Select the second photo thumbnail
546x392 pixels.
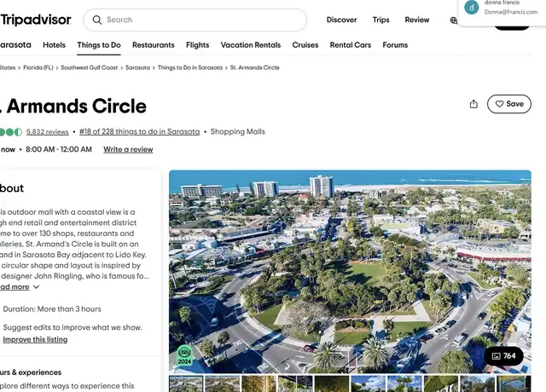coord(223,383)
